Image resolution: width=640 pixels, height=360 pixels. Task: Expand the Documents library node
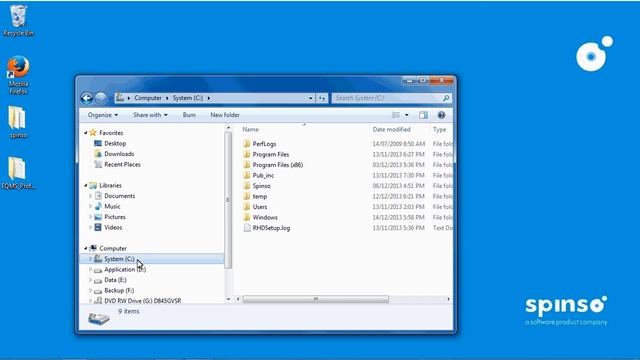coord(90,196)
